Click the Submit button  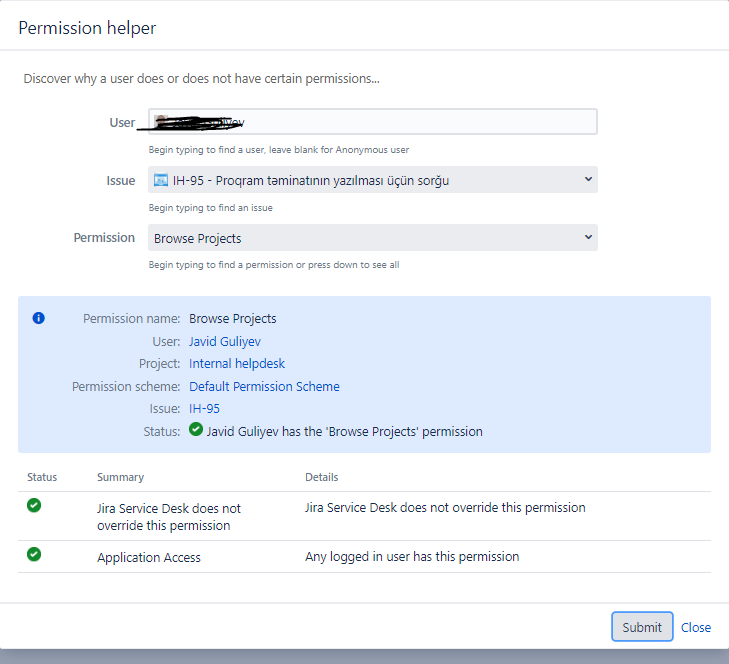click(642, 627)
